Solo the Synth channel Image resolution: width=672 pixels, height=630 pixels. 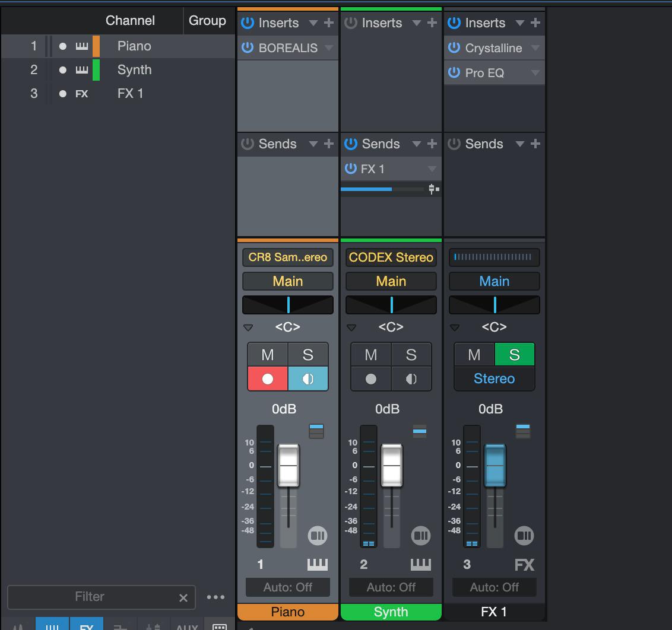coord(411,355)
